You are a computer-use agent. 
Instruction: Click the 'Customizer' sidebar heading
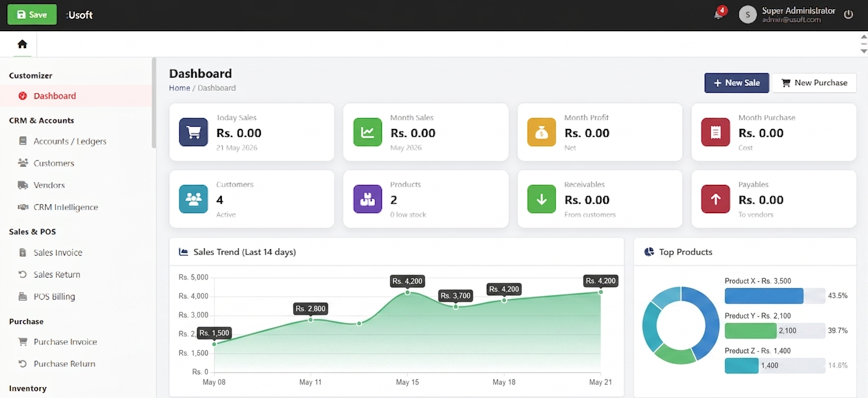31,75
